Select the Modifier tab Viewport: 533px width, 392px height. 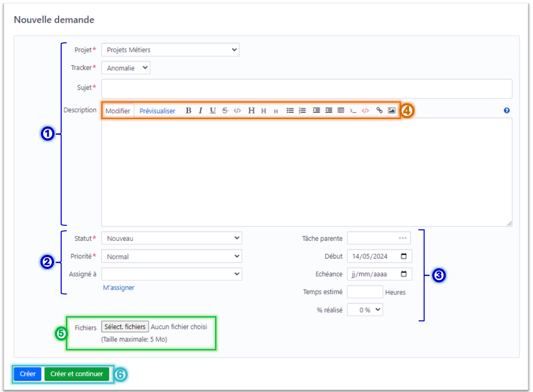point(117,110)
